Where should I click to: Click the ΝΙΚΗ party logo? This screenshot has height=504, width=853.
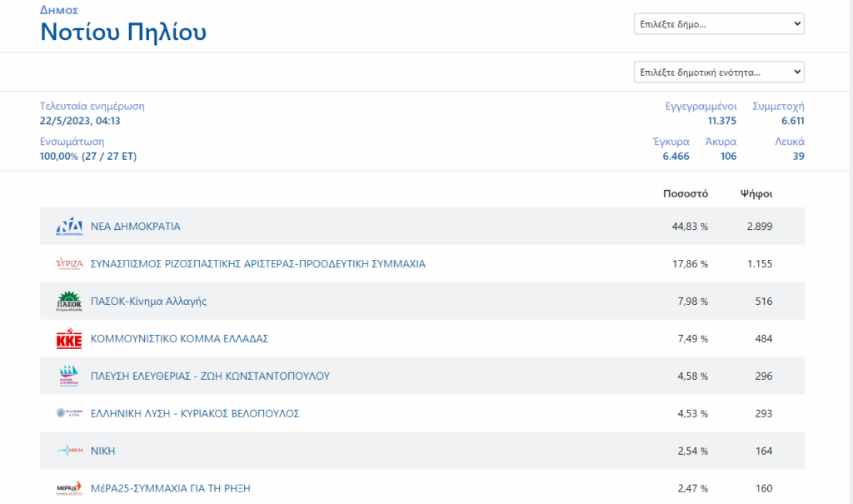click(68, 451)
